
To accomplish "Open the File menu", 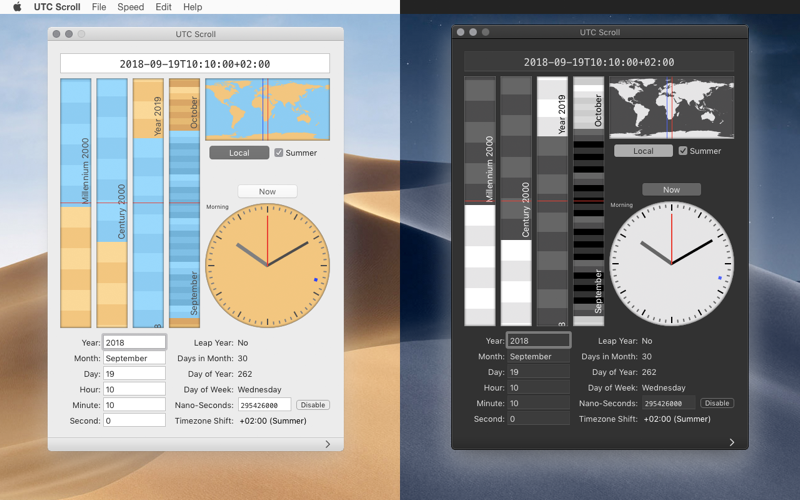I will coord(99,7).
